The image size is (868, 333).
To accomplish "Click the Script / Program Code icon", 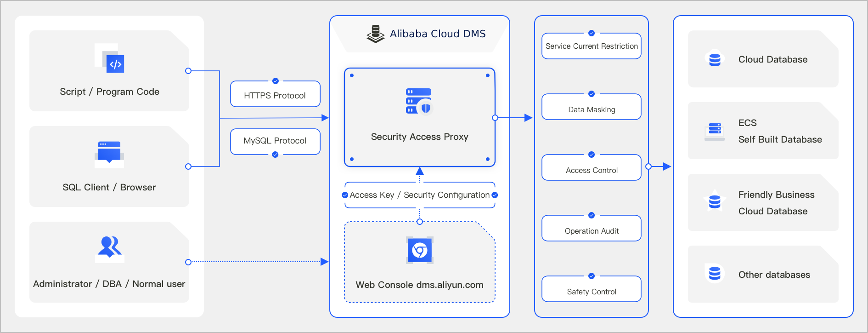I will point(109,58).
